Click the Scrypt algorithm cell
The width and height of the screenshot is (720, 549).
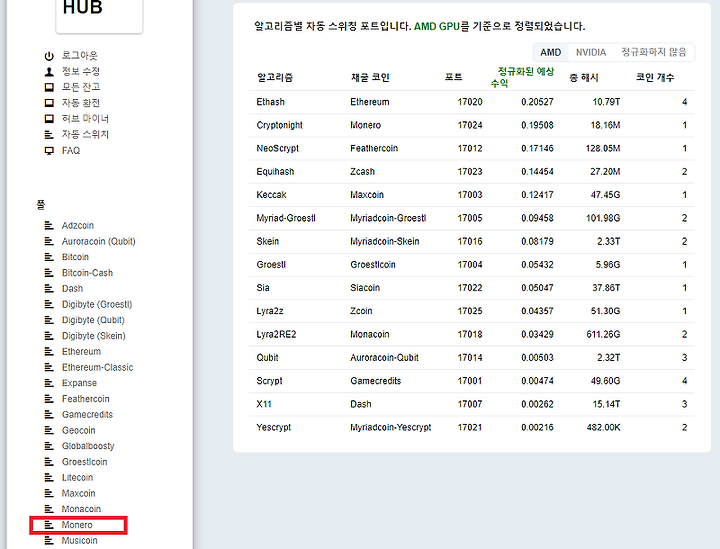[269, 381]
